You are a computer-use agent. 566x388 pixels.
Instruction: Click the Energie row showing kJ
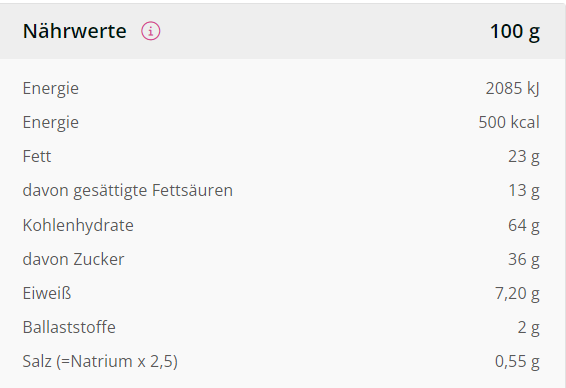pos(281,88)
